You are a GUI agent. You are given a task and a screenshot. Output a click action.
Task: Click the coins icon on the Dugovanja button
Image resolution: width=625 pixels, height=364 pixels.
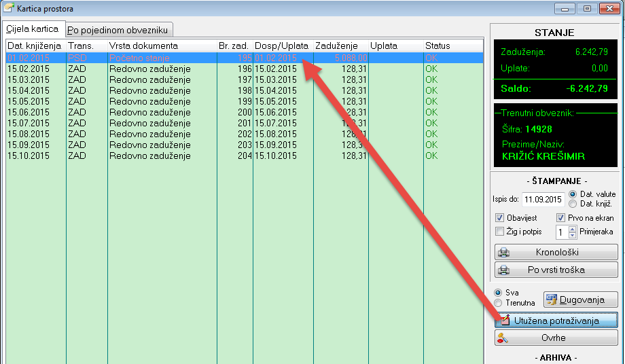[x=551, y=299]
